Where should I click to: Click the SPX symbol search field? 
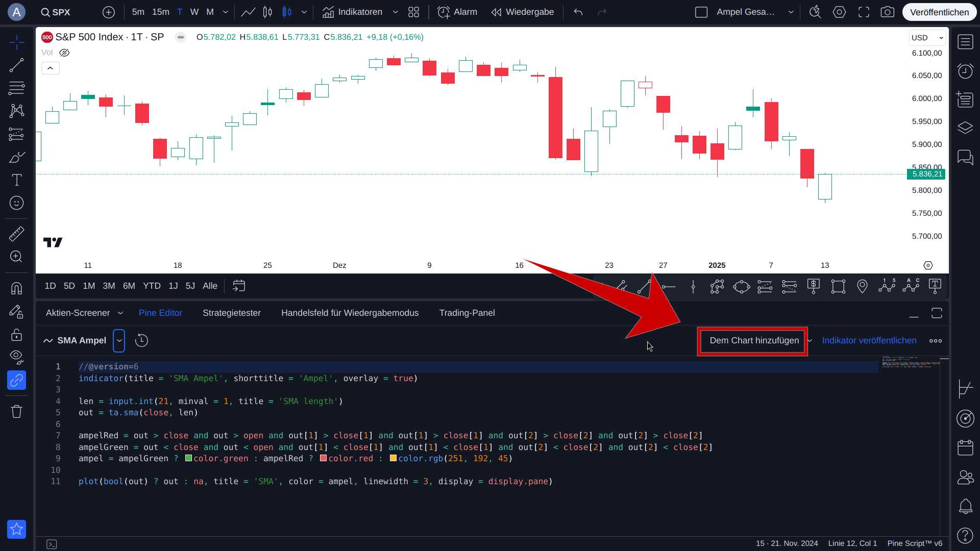[56, 12]
